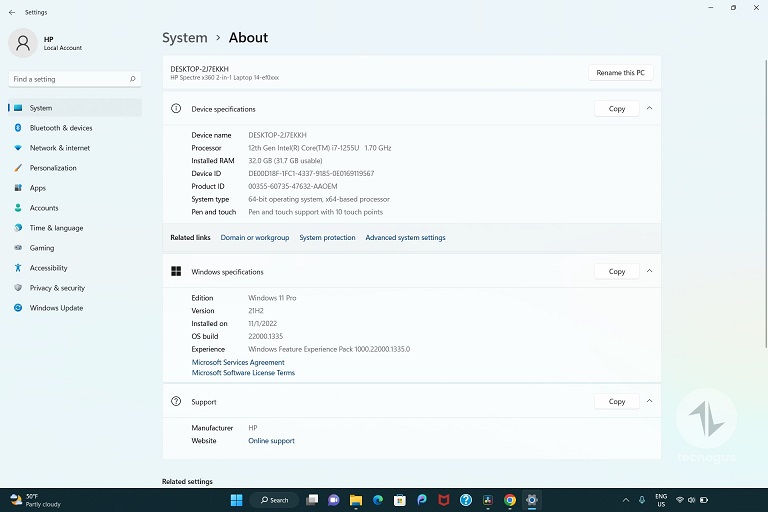Click the Support question mark icon

pos(176,401)
